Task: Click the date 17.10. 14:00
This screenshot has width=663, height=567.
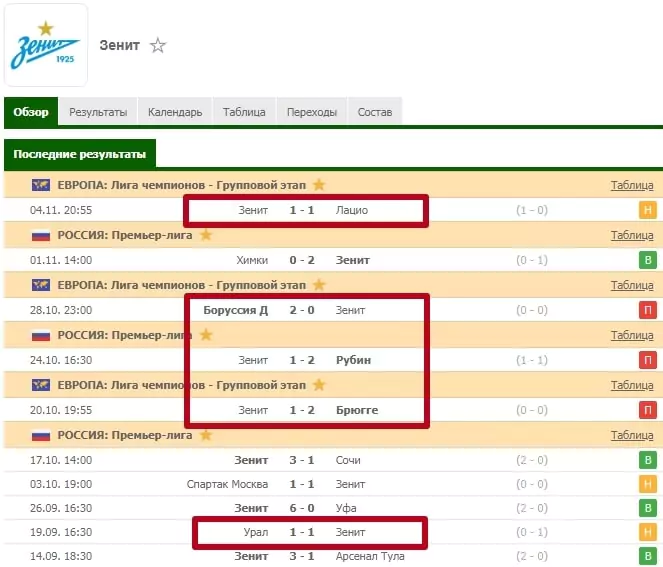Action: (x=61, y=460)
